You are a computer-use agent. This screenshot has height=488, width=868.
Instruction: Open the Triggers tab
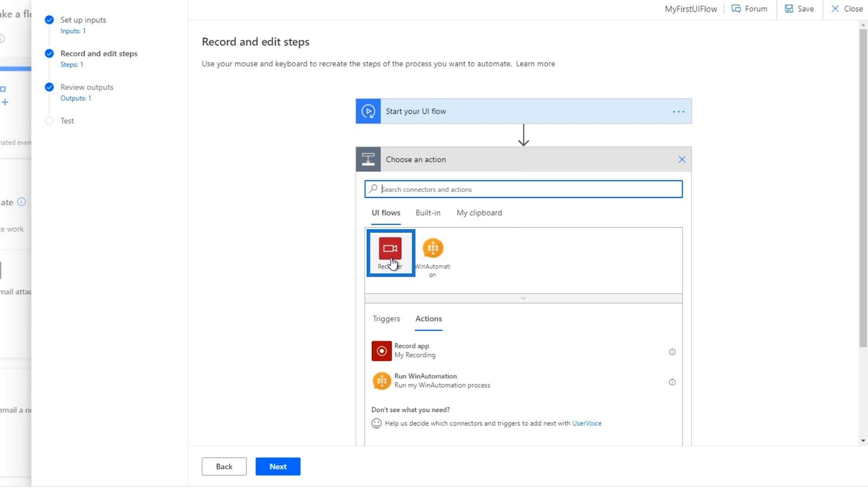386,319
